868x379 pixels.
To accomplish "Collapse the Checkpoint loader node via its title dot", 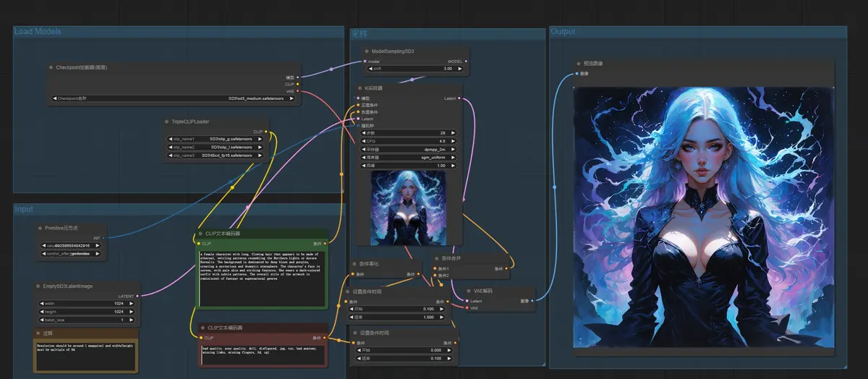I will (x=51, y=67).
